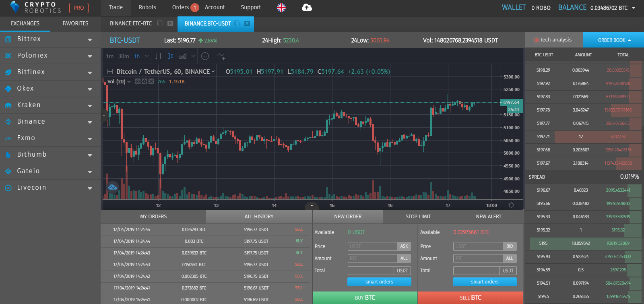Click the PRO button

[x=79, y=8]
